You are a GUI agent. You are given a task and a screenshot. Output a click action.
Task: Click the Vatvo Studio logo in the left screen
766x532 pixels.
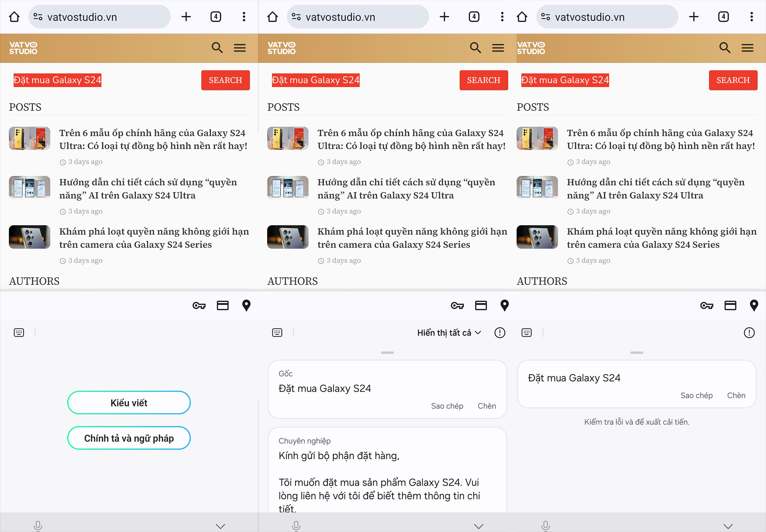23,48
